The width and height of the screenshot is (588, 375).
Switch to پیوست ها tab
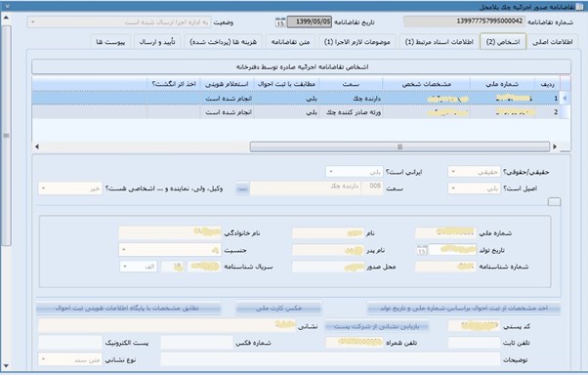(x=110, y=42)
